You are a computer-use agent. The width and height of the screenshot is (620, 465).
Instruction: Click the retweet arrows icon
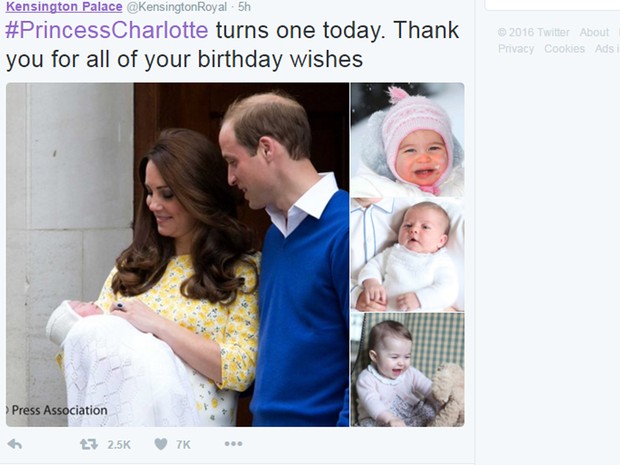point(89,444)
